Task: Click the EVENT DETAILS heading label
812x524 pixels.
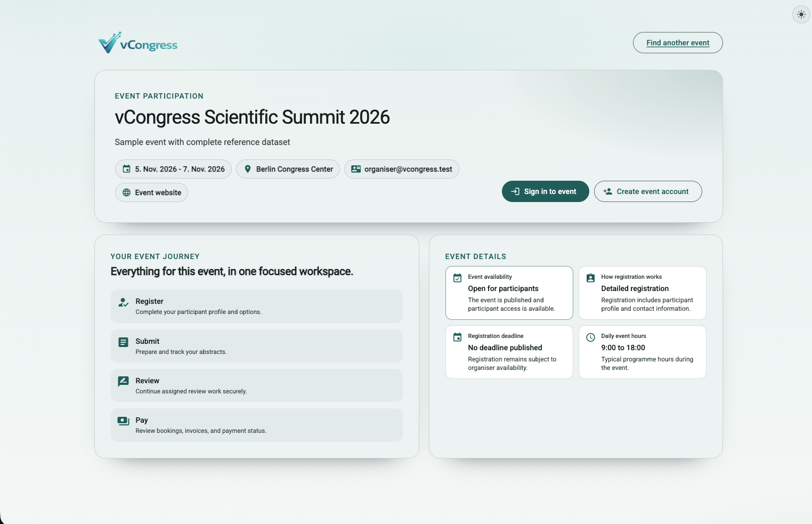Action: (x=476, y=256)
